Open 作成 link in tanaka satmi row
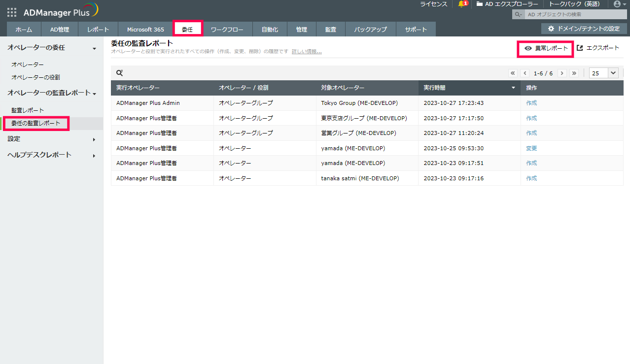Image resolution: width=630 pixels, height=364 pixels. tap(531, 178)
